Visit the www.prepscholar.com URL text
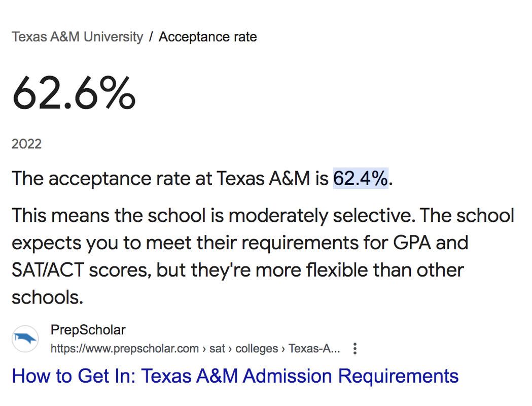 pyautogui.click(x=124, y=349)
